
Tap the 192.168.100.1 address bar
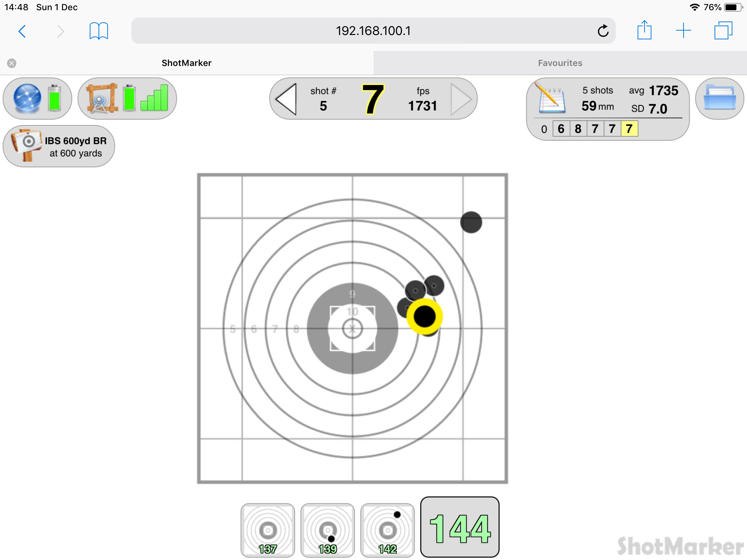point(373,31)
